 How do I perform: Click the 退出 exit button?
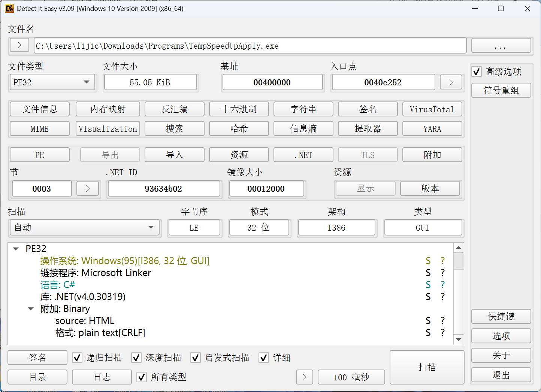(x=501, y=375)
